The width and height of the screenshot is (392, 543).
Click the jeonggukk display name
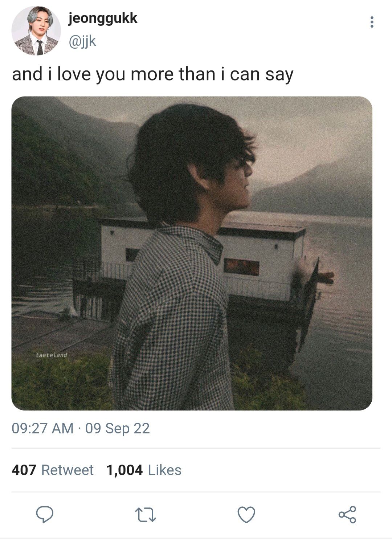[x=103, y=18]
